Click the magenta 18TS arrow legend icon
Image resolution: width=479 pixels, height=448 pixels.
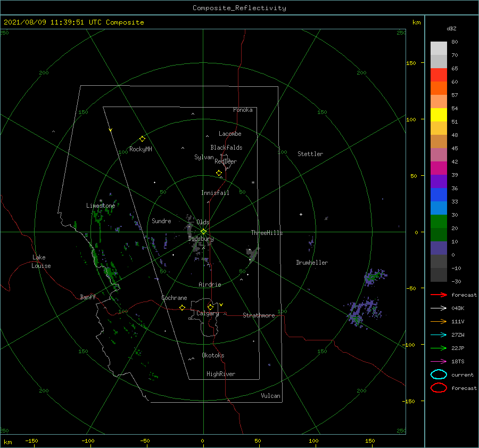coord(439,362)
